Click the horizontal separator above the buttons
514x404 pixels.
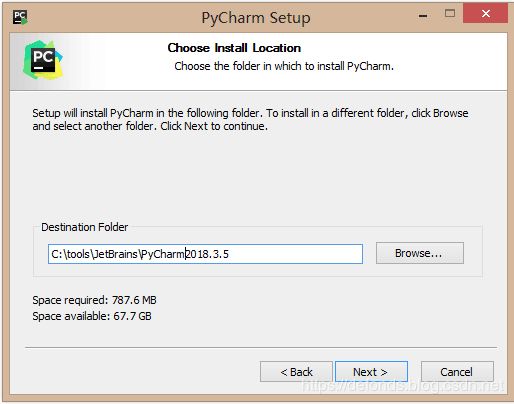coord(261,348)
